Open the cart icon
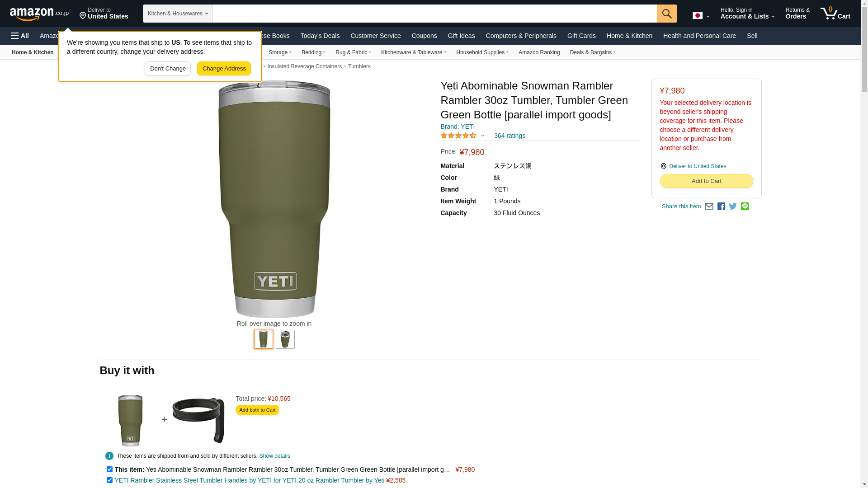Viewport: 868px width, 488px height. (835, 13)
